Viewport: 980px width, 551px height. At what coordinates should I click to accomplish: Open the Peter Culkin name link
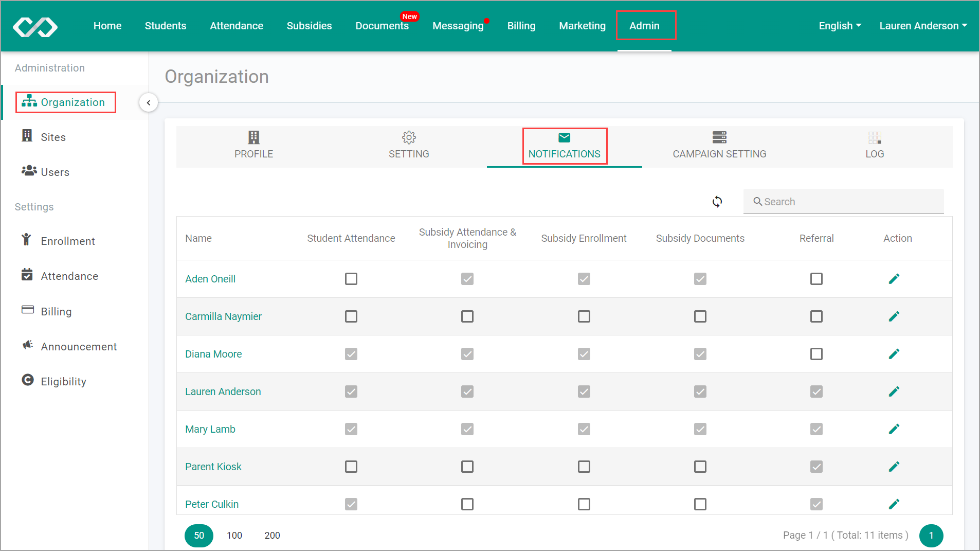click(212, 504)
